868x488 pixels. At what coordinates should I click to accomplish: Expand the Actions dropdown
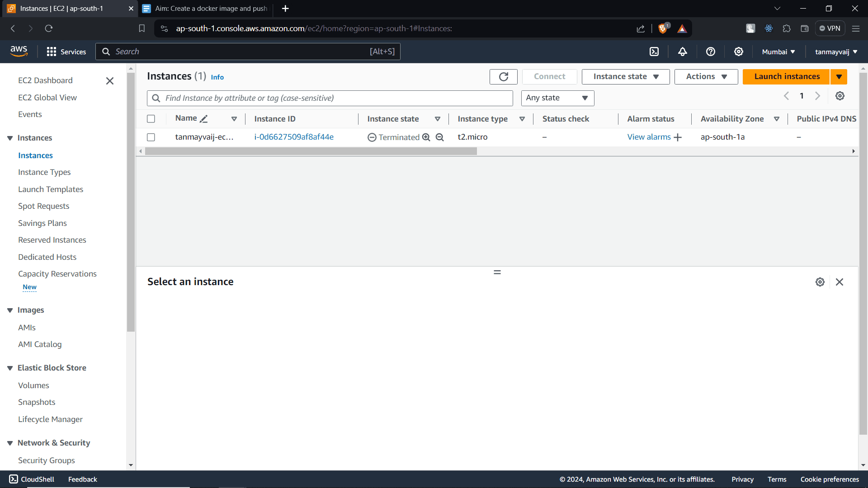(x=706, y=76)
